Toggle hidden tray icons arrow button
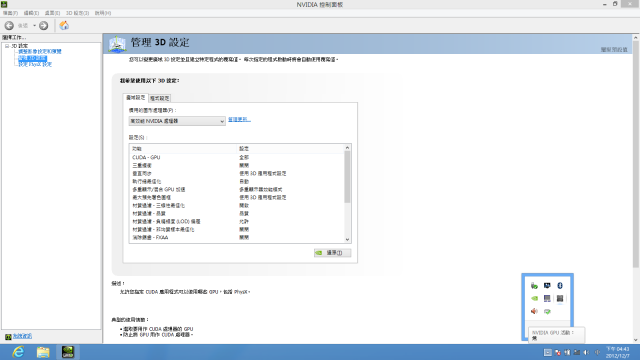 tap(547, 352)
